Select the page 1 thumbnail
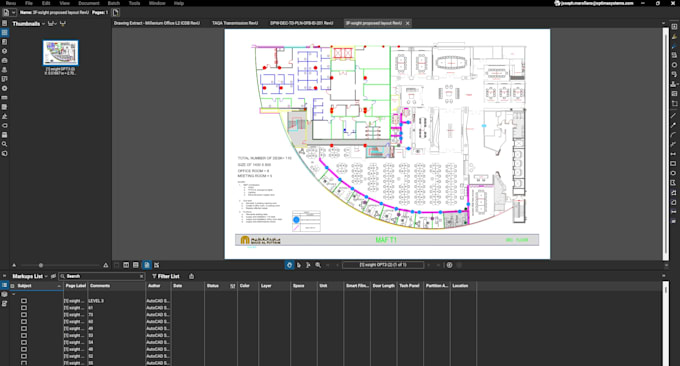The height and width of the screenshot is (366, 680). coord(60,52)
